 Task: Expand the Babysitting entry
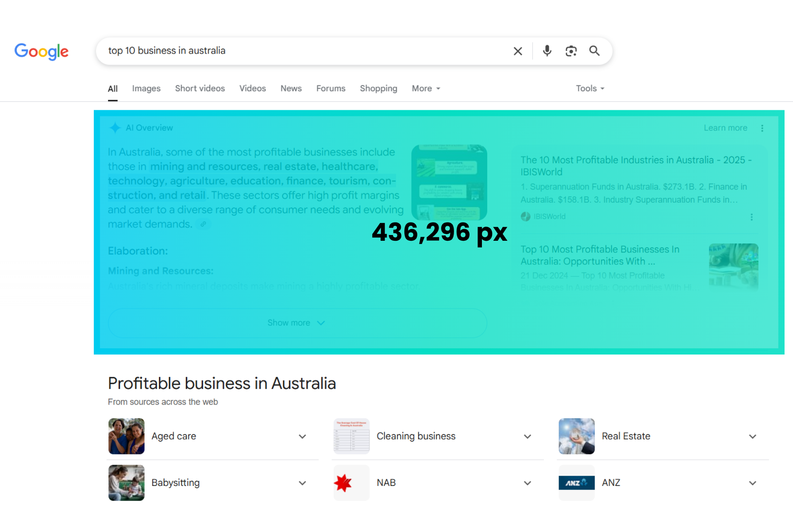pos(302,483)
